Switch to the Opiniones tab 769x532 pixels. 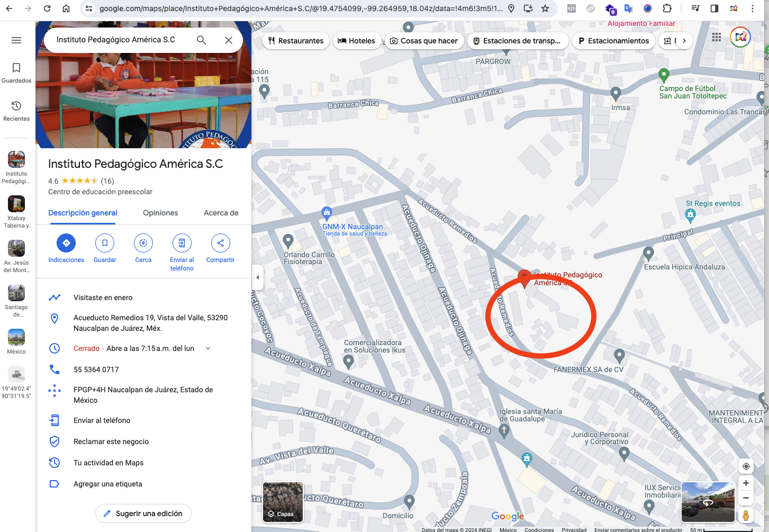pyautogui.click(x=160, y=213)
